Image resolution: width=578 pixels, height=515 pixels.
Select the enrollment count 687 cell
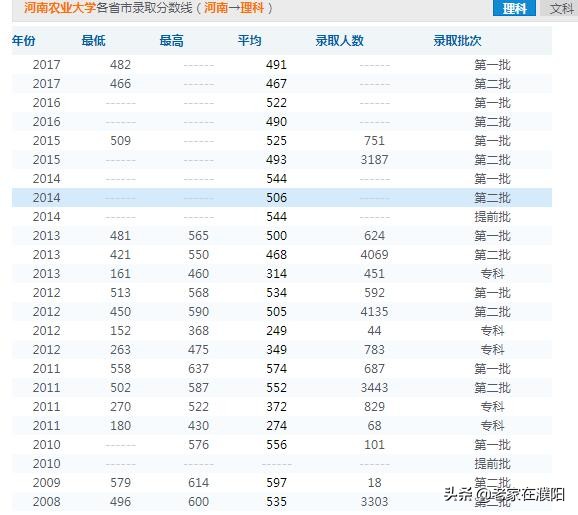pyautogui.click(x=375, y=369)
